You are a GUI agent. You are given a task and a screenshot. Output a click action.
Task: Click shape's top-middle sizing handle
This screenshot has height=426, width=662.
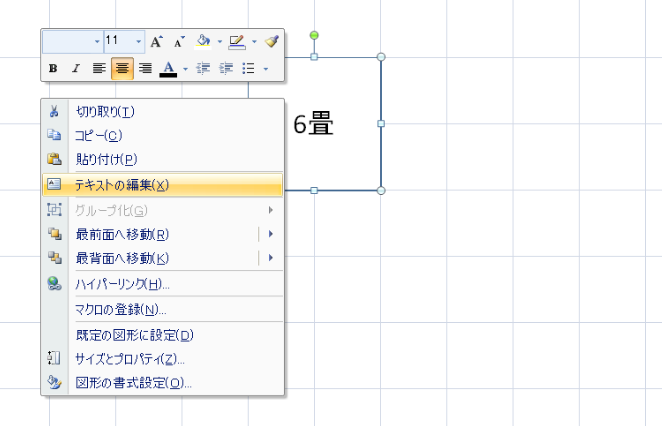314,57
